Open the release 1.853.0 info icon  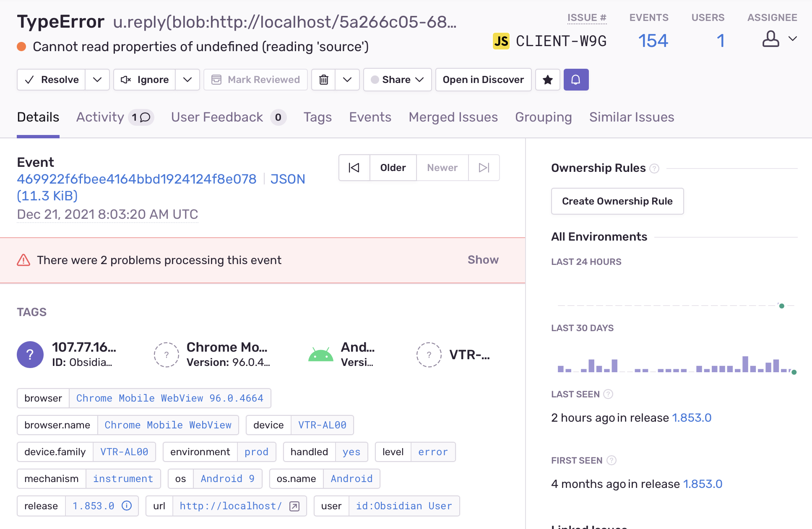[127, 506]
